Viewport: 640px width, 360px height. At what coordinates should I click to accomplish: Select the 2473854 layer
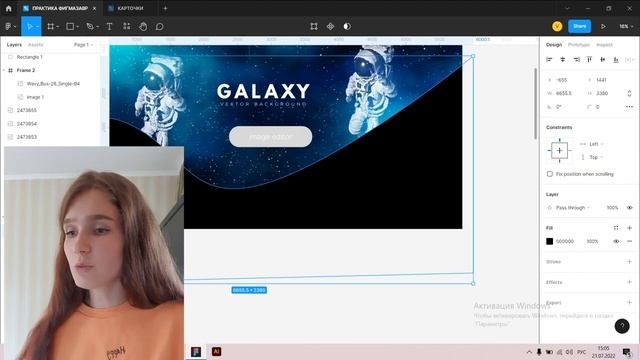pos(27,124)
